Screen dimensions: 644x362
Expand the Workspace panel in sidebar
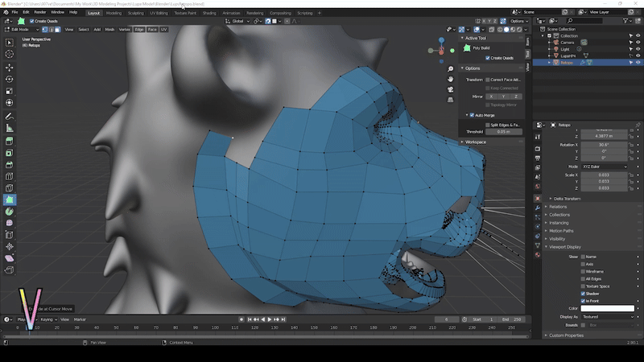(475, 142)
